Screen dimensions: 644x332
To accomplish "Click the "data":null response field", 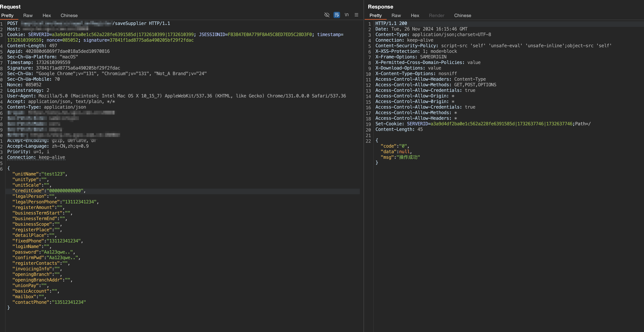I will tap(396, 152).
